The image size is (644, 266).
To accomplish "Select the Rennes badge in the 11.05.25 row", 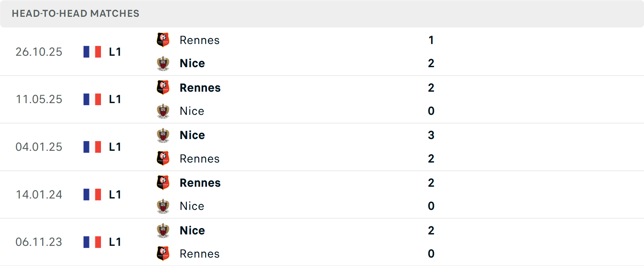I will [x=163, y=87].
